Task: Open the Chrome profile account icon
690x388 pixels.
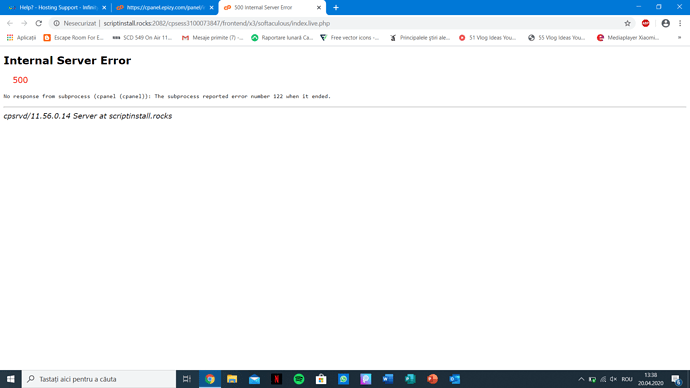Action: coord(665,23)
